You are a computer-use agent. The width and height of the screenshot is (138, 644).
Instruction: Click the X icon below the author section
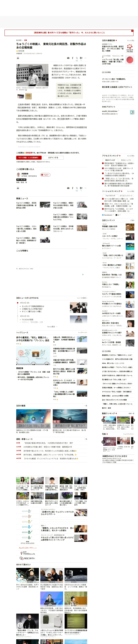tap(77, 188)
